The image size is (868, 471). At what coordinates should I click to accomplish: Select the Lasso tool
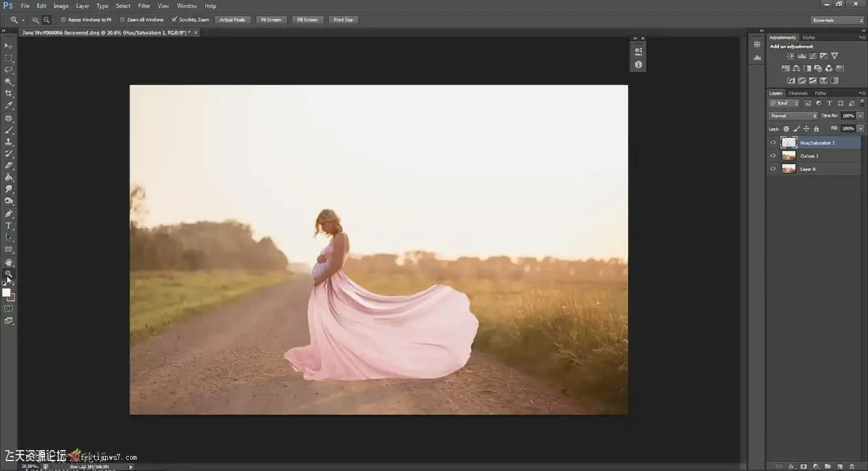8,69
